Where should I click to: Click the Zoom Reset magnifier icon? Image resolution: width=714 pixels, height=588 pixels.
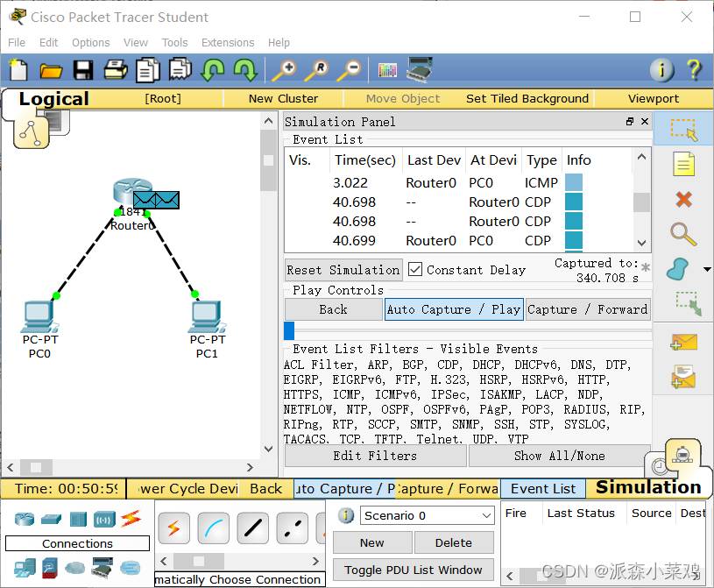(316, 71)
